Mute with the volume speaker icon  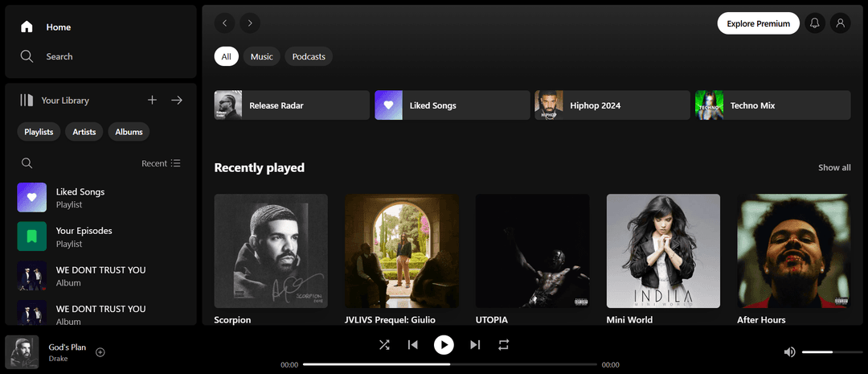790,351
